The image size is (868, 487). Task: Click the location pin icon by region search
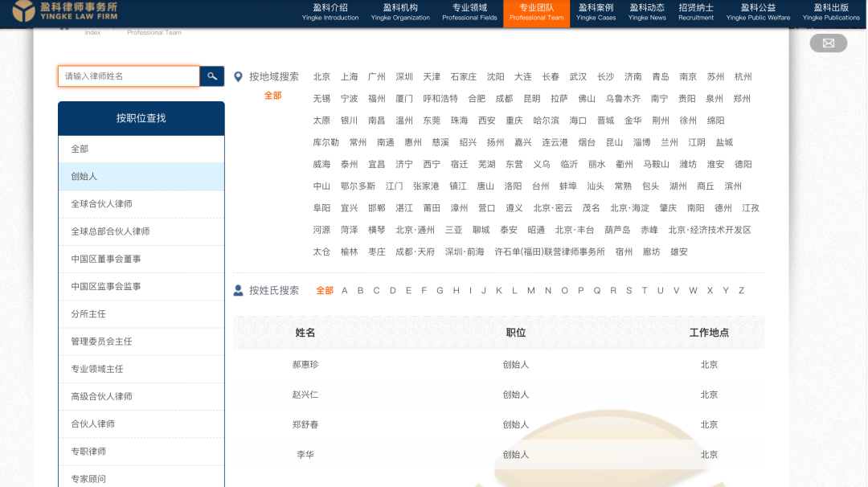pyautogui.click(x=238, y=77)
